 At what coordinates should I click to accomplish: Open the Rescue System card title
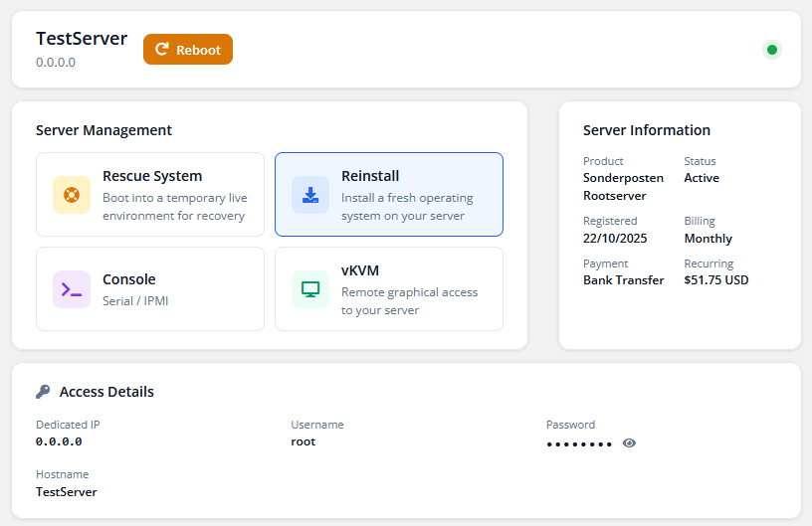tap(152, 176)
